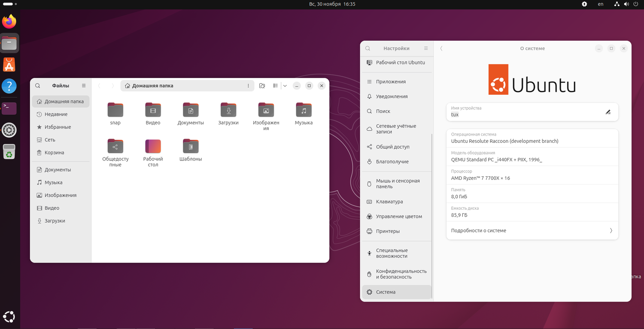Expand the view options arrow in Files
644x329 pixels.
coord(285,86)
